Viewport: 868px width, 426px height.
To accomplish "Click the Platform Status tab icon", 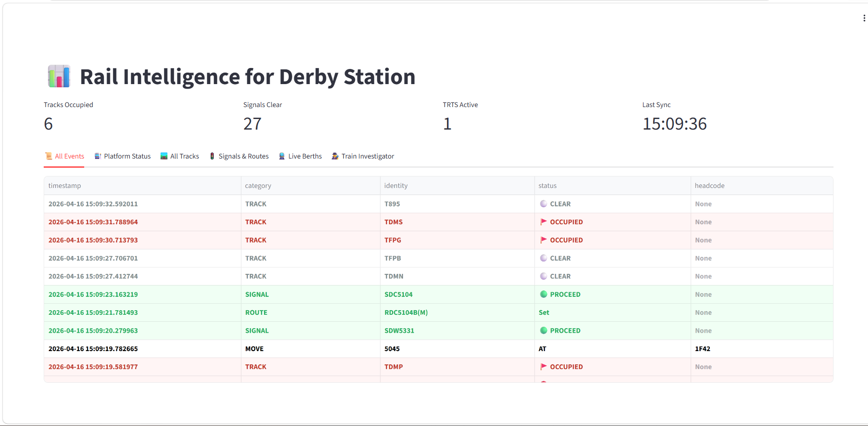I will coord(98,156).
